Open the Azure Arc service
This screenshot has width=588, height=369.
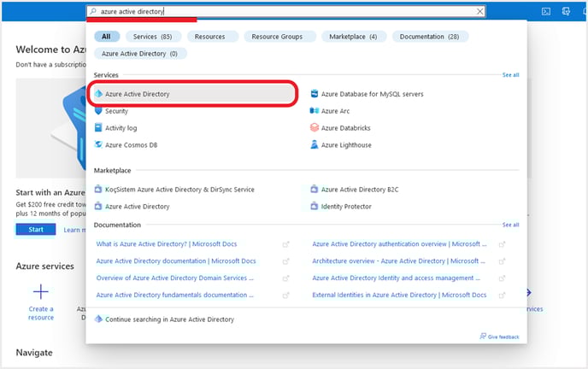335,111
